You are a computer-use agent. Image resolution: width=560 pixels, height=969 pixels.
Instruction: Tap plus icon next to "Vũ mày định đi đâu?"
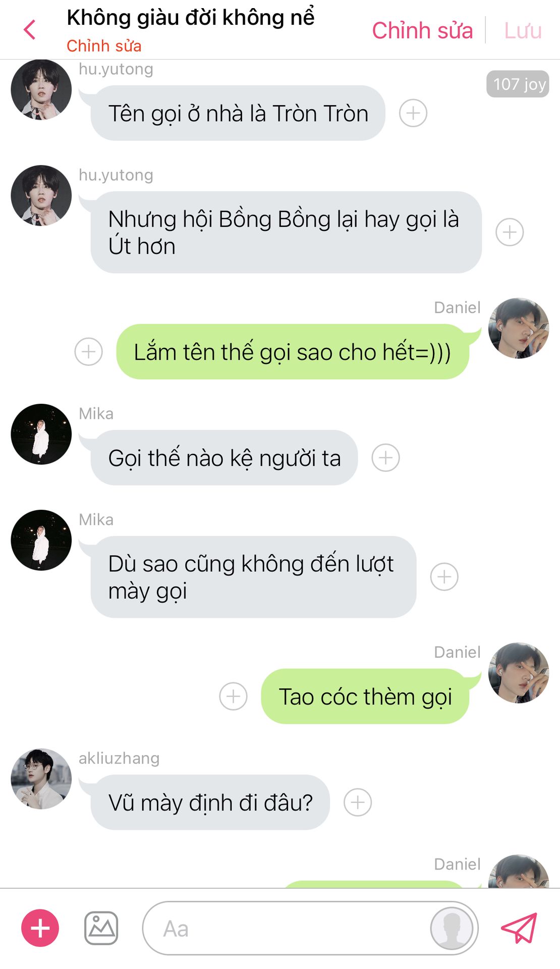[358, 802]
